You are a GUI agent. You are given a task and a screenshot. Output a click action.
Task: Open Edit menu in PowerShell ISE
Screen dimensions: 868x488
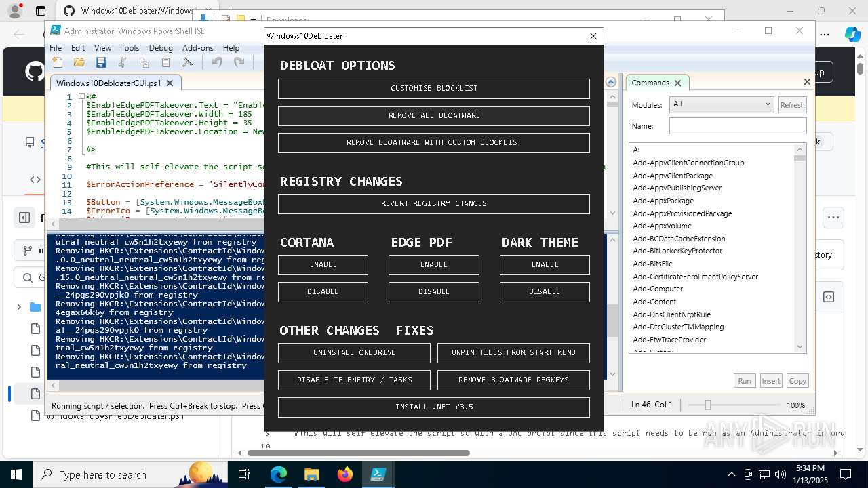click(x=78, y=48)
